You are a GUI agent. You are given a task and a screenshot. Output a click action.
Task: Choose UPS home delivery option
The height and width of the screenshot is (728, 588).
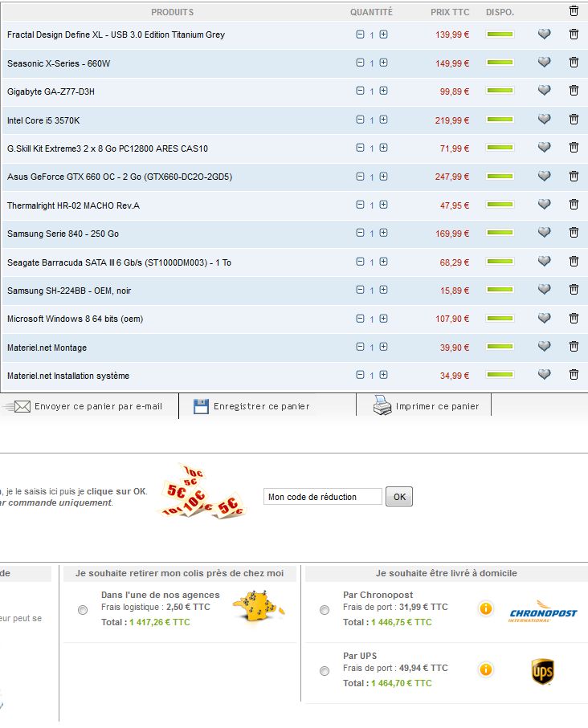tap(325, 671)
